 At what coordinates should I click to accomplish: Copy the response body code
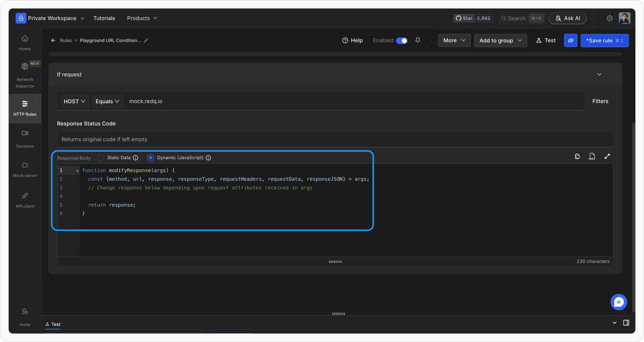tap(577, 156)
